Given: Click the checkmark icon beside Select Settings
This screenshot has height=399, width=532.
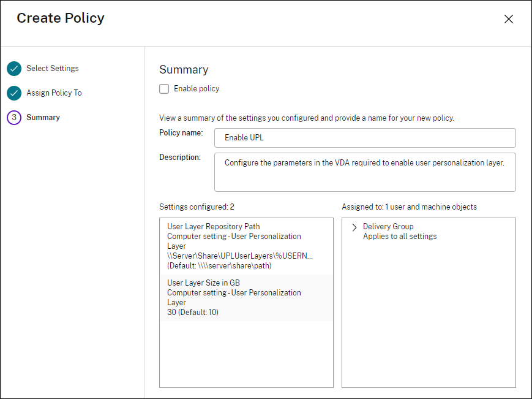Looking at the screenshot, I should pyautogui.click(x=13, y=68).
